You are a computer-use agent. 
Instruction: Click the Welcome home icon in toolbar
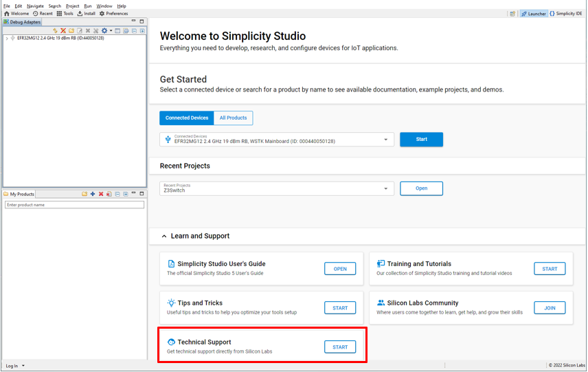click(x=7, y=13)
